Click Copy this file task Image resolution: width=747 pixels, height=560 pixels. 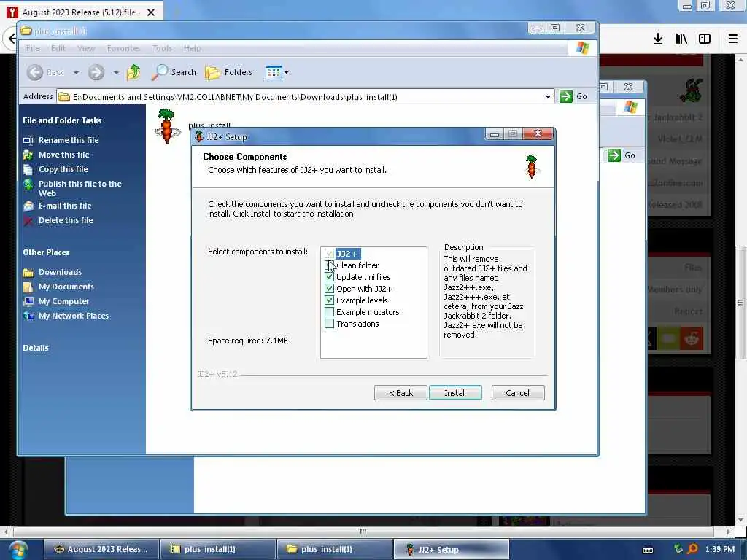pos(63,169)
